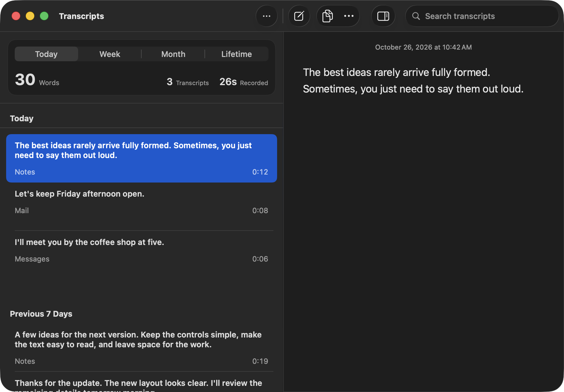Click the 3 Transcripts statistic
The width and height of the screenshot is (564, 392).
188,82
